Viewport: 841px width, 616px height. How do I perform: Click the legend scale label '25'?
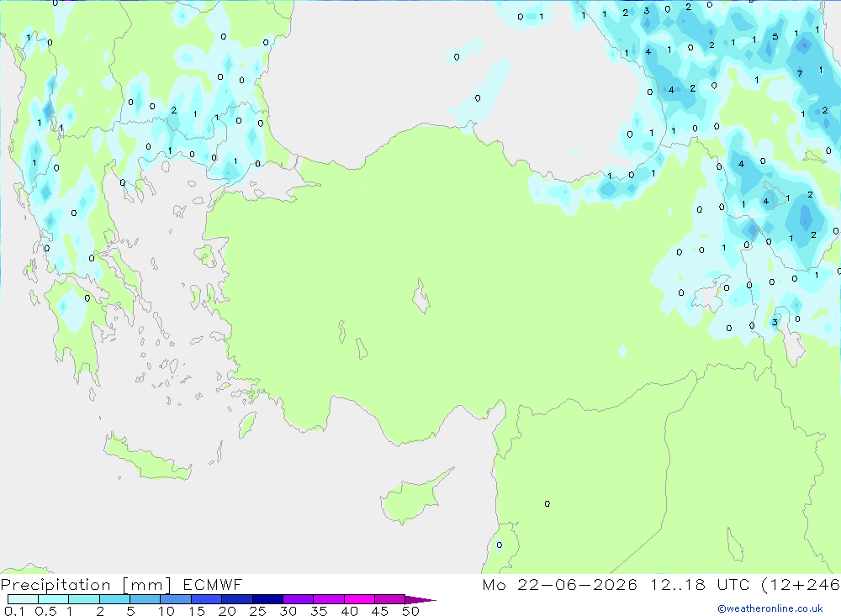click(x=257, y=611)
